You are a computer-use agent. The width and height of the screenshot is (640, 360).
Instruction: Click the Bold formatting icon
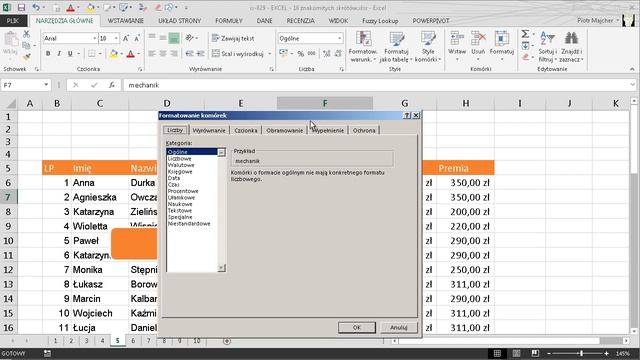pyautogui.click(x=48, y=53)
